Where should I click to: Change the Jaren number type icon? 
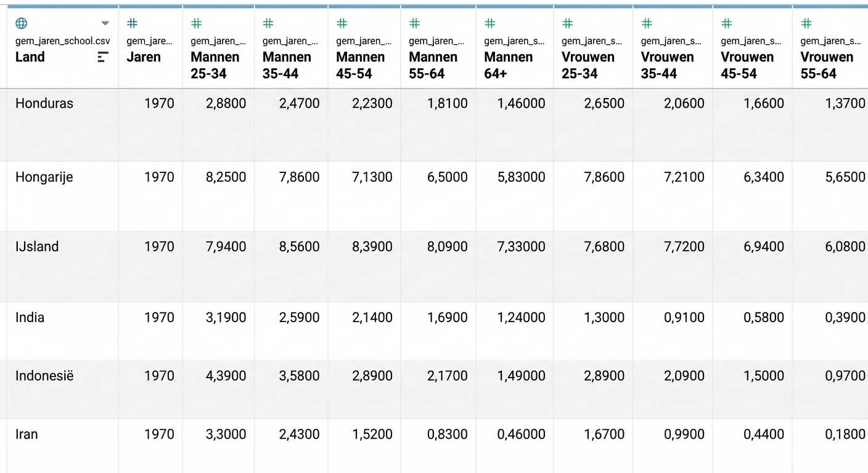point(132,23)
